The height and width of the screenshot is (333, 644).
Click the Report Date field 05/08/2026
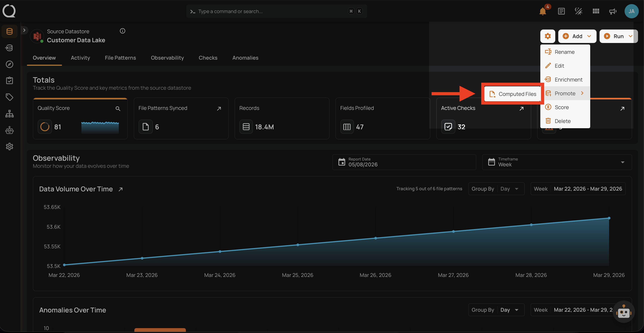[404, 162]
